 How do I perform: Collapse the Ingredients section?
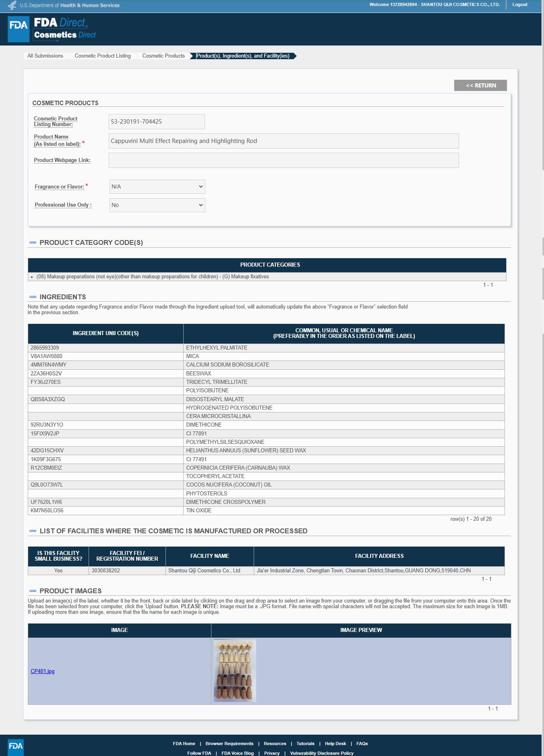click(x=33, y=297)
